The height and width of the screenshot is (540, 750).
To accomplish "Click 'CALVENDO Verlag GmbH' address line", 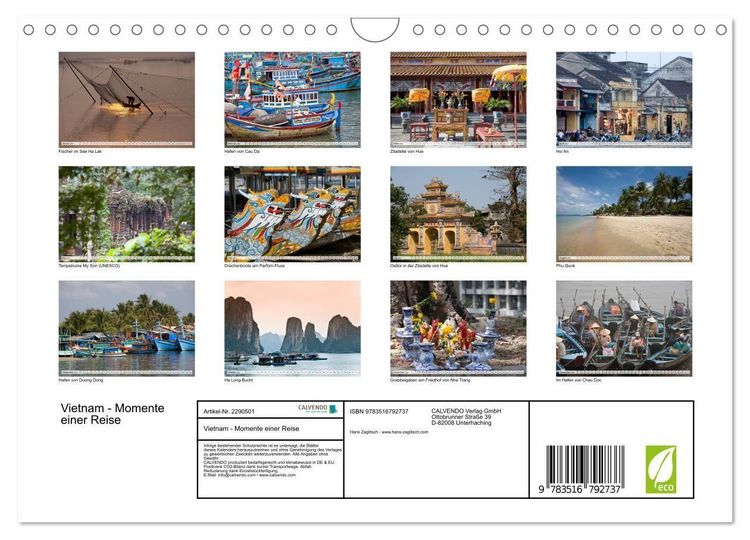I will point(466,411).
